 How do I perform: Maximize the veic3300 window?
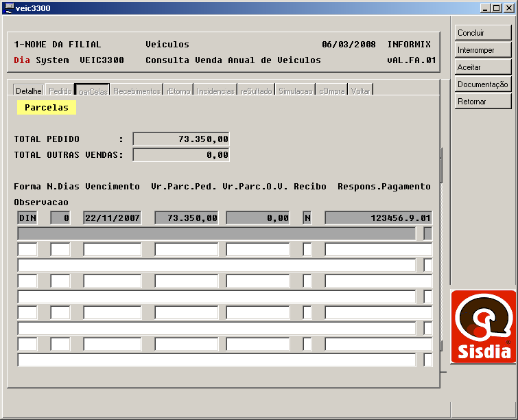pos(497,8)
